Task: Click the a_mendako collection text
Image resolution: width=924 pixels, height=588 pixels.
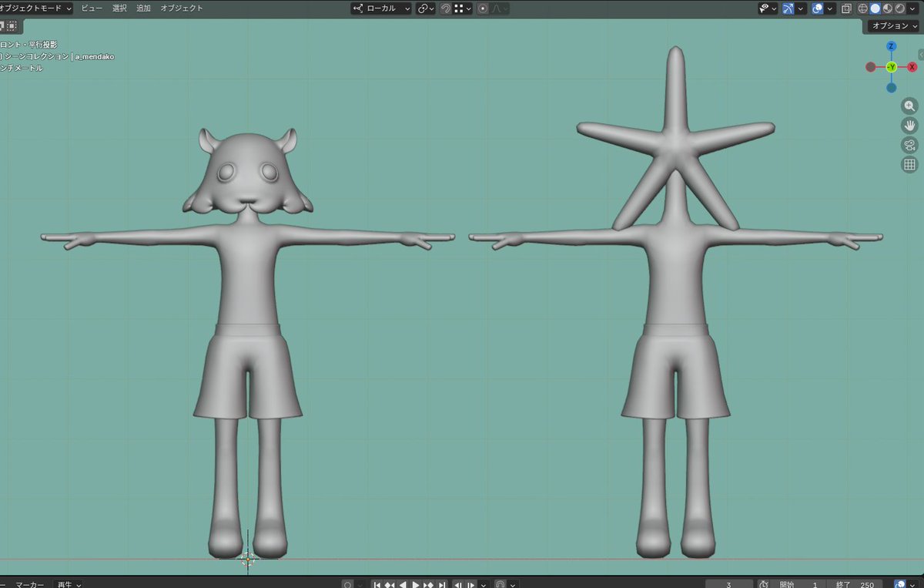Action: click(x=95, y=56)
